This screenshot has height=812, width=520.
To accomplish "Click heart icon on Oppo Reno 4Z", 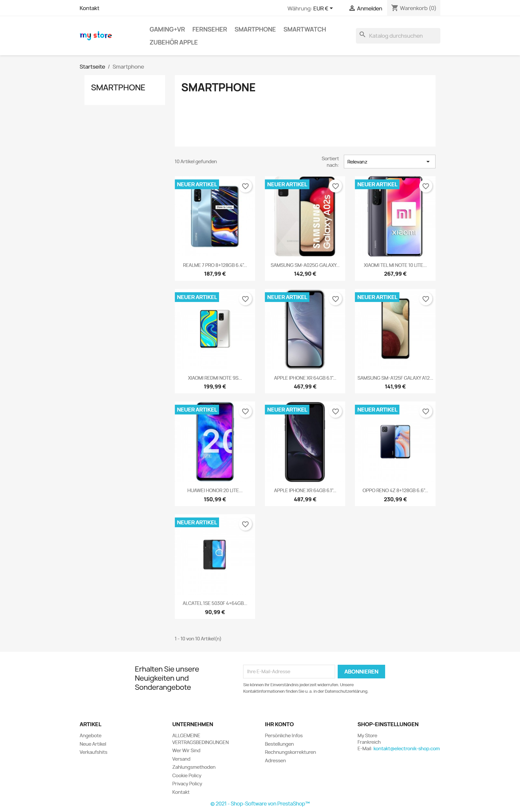I will pyautogui.click(x=425, y=411).
